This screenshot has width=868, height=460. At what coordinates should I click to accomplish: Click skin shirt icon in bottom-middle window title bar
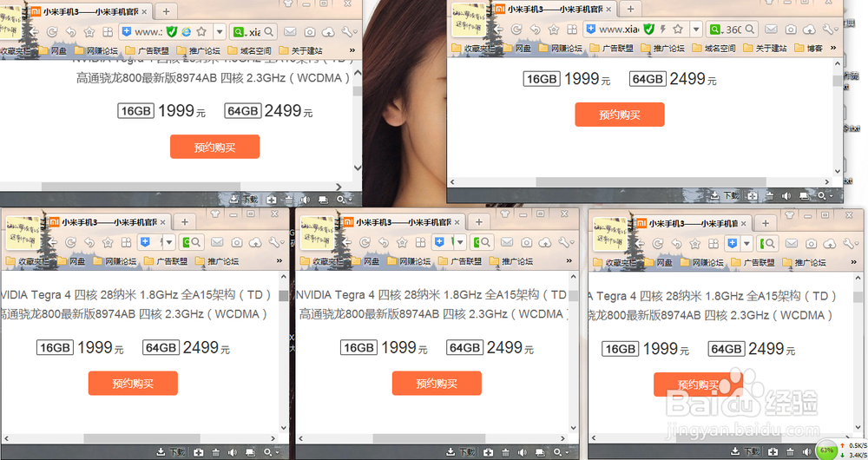point(504,214)
